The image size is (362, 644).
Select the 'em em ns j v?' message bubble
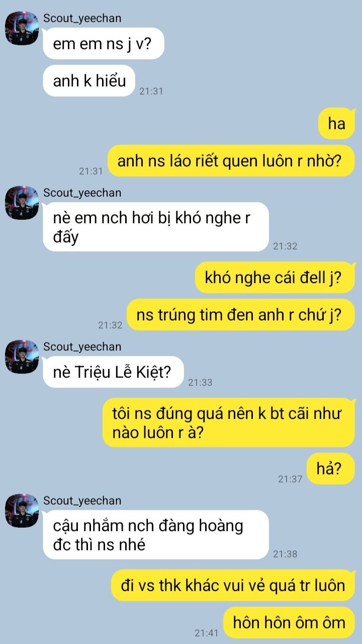[104, 44]
